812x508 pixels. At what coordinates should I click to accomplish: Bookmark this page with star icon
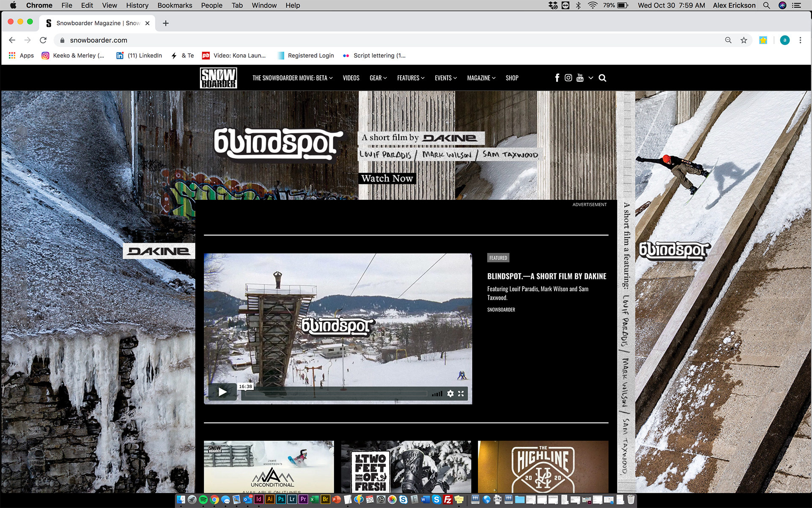(744, 40)
